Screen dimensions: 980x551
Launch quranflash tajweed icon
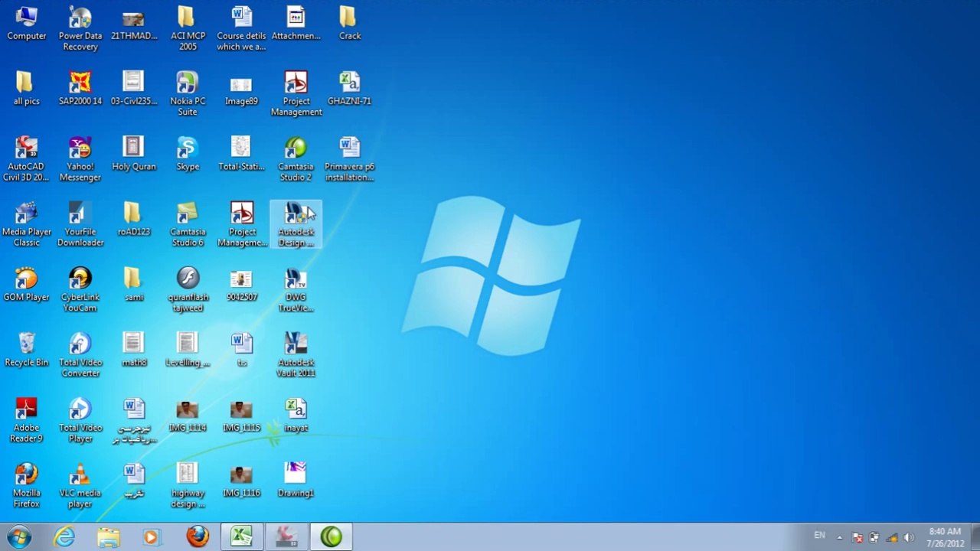pyautogui.click(x=188, y=289)
